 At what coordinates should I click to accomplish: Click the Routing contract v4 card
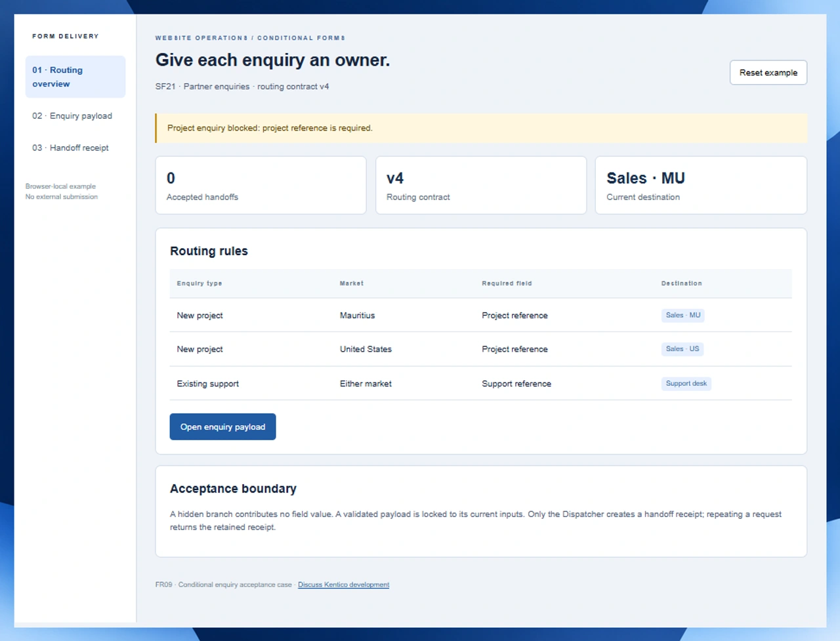click(481, 185)
